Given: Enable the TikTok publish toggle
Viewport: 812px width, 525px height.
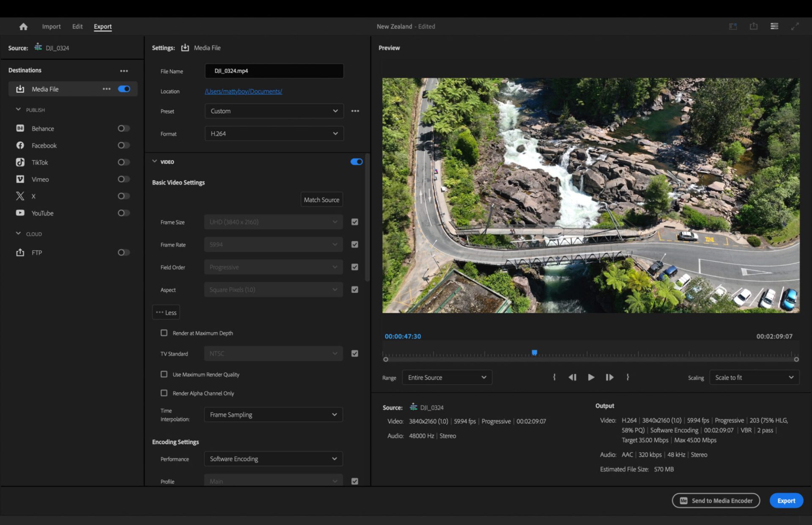Looking at the screenshot, I should coord(123,162).
